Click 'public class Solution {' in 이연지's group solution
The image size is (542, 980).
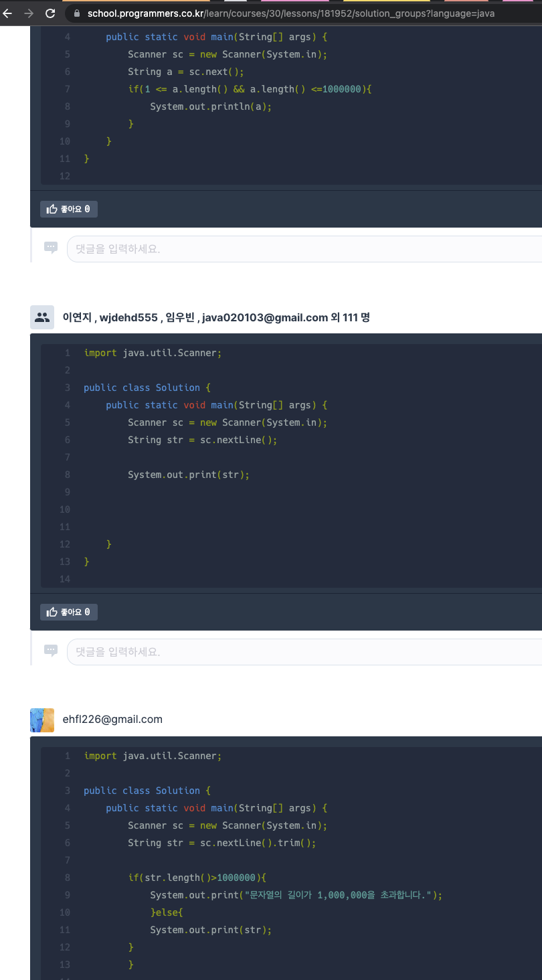pos(147,388)
